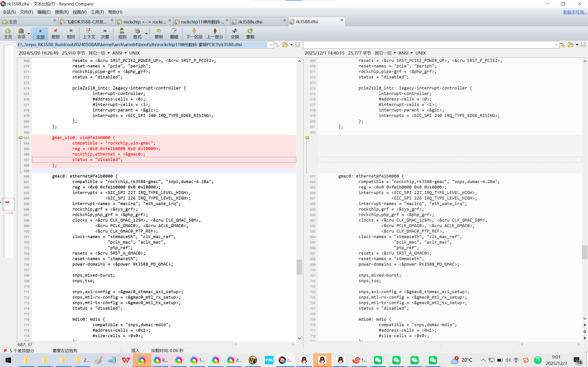Open left encoding ANSI dropdown

click(119, 53)
